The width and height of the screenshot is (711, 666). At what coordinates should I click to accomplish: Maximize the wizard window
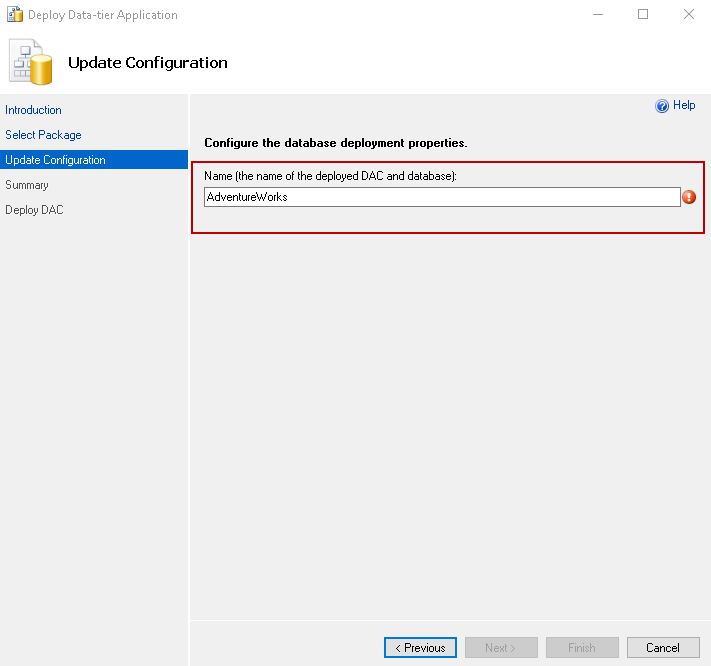(643, 15)
